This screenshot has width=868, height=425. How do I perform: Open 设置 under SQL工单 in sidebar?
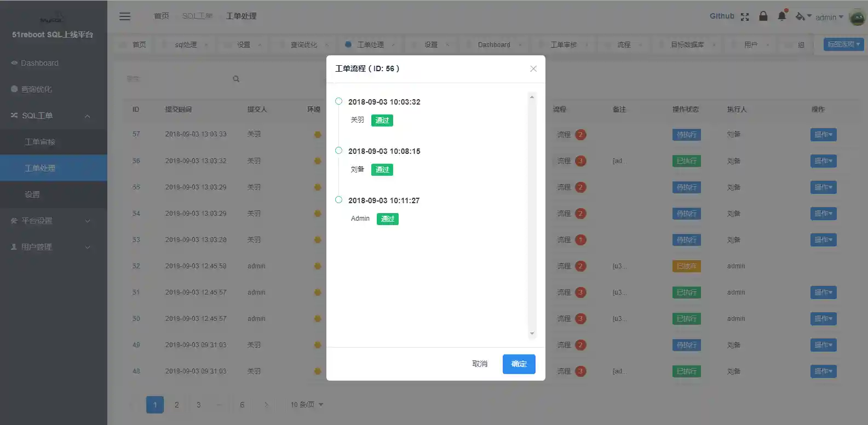point(54,194)
